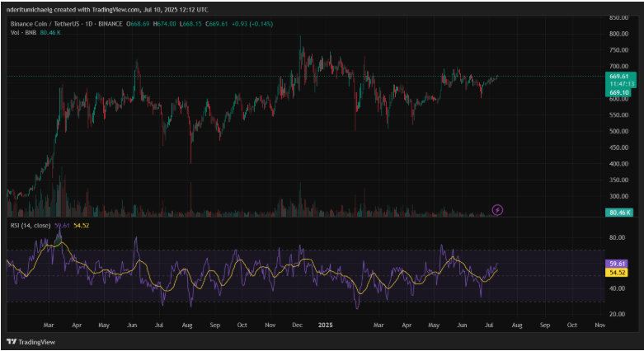Click the low value L668.15

[190, 24]
